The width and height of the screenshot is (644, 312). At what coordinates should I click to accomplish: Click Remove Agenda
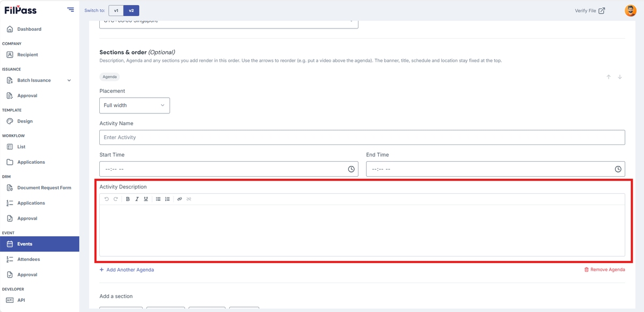click(x=604, y=270)
